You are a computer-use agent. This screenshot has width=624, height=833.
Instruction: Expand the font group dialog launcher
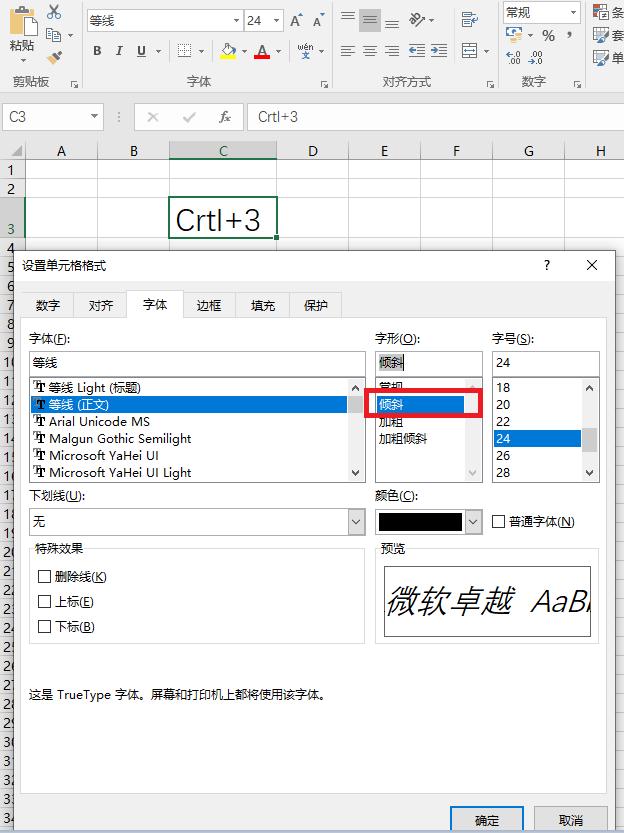324,84
